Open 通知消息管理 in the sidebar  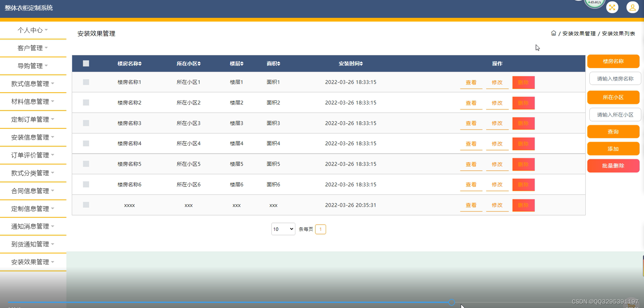pyautogui.click(x=33, y=226)
